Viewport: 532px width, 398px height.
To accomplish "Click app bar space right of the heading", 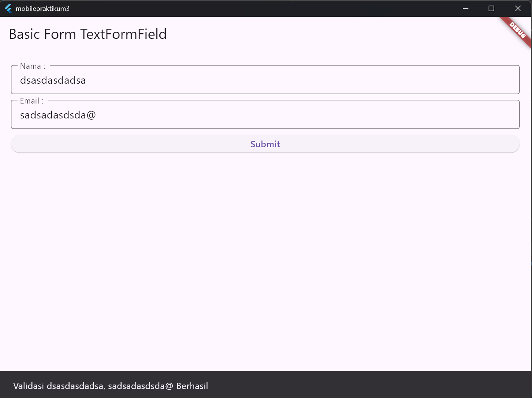I will (x=318, y=34).
